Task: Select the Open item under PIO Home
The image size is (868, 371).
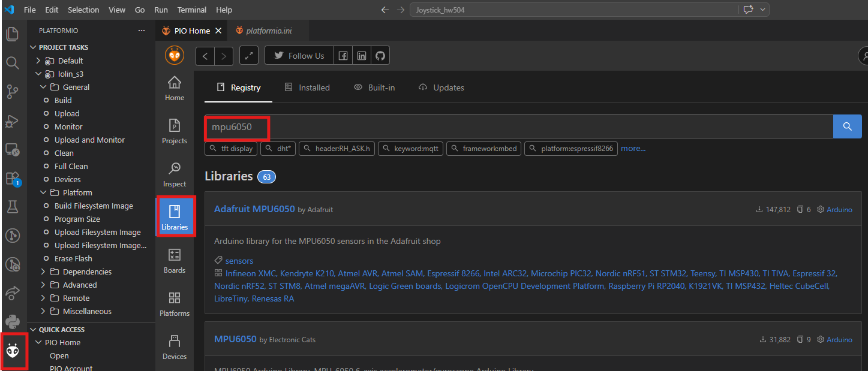Action: [59, 355]
